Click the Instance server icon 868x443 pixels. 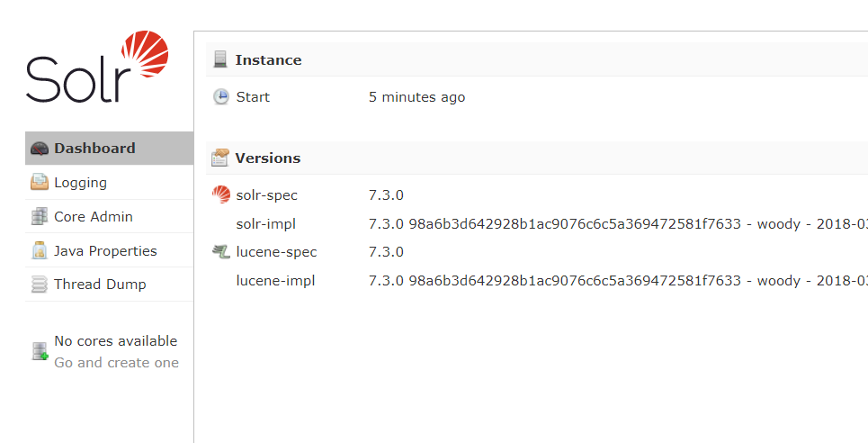[x=220, y=60]
